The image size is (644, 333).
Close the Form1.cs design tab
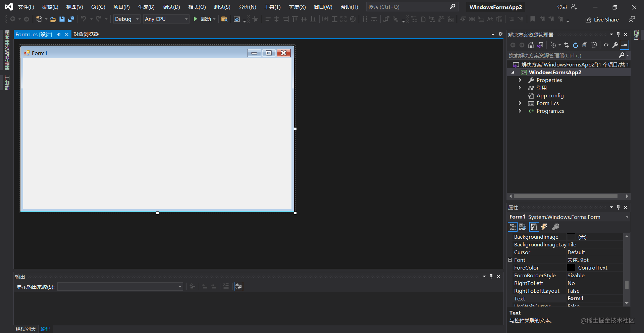click(66, 34)
